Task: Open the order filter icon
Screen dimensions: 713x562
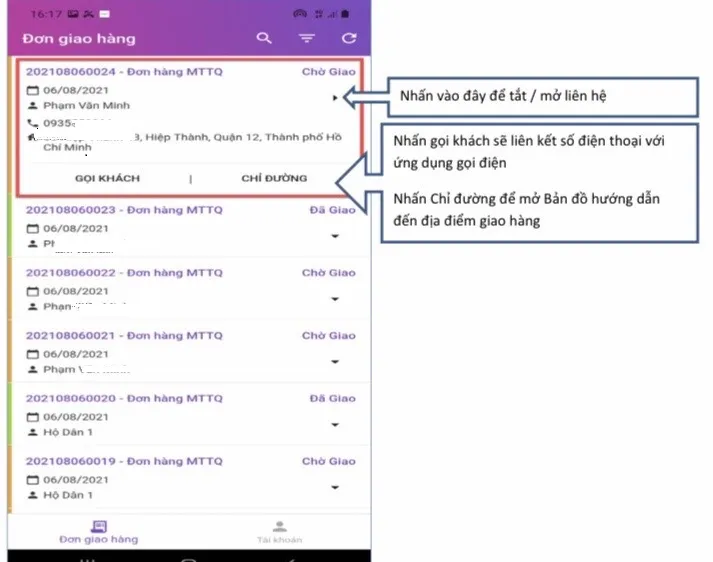Action: coord(307,38)
